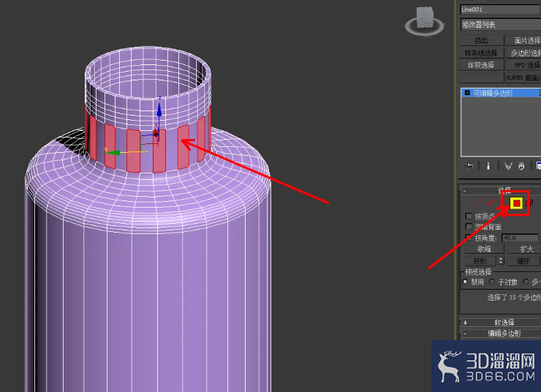Collapse the 编辑多边形 rollout
The height and width of the screenshot is (392, 541).
click(501, 333)
